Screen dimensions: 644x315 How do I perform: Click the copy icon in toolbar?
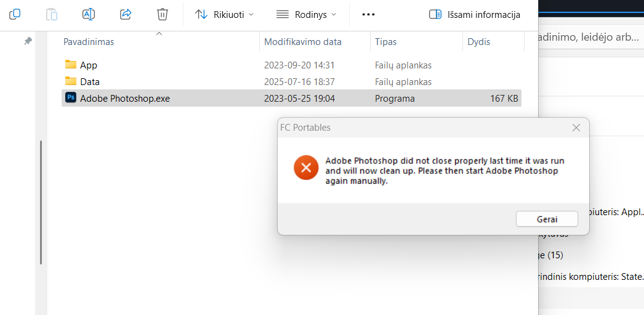click(15, 14)
